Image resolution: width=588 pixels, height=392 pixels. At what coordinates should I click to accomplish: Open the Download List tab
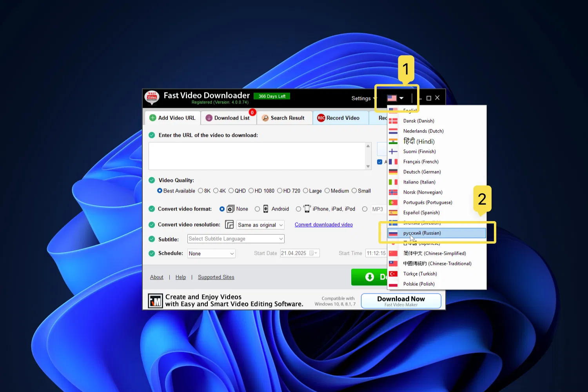click(x=229, y=118)
